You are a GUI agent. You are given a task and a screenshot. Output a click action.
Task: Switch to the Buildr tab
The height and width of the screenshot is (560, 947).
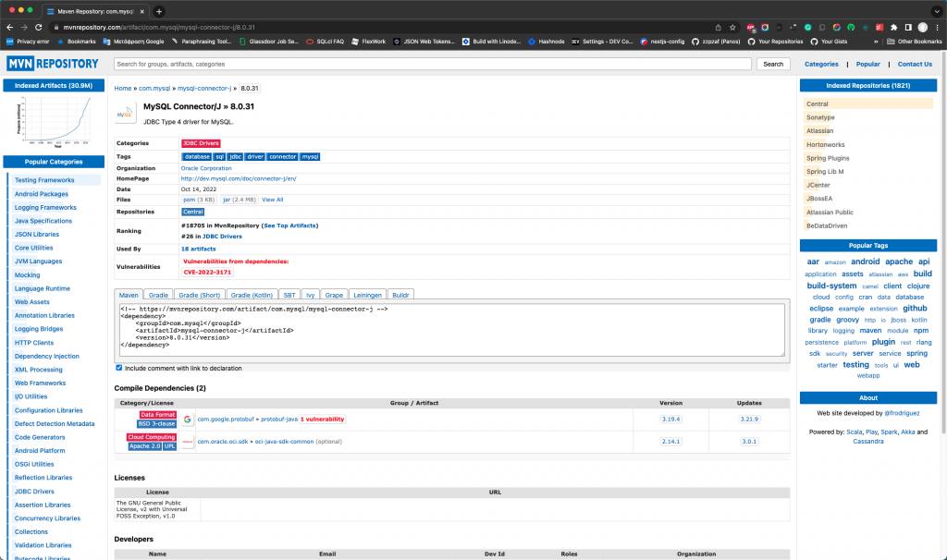tap(400, 295)
